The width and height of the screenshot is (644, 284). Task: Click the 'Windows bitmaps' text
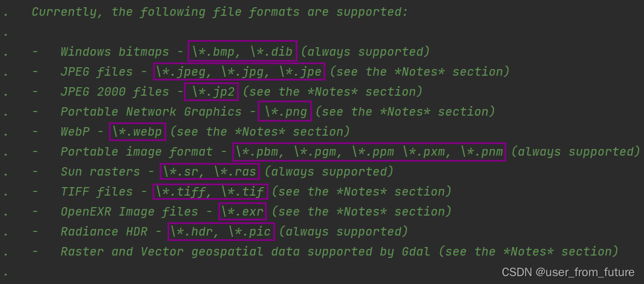pos(114,52)
